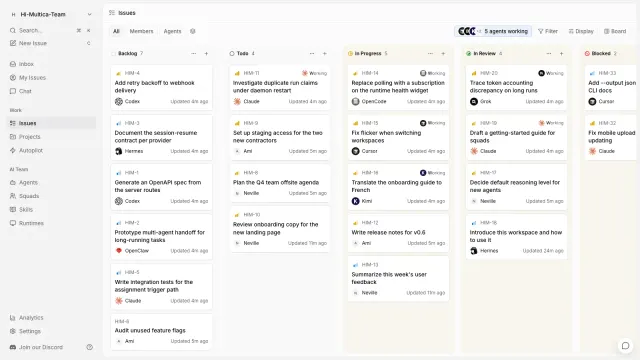
Task: Click the 5 agents working indicator
Action: 493,31
